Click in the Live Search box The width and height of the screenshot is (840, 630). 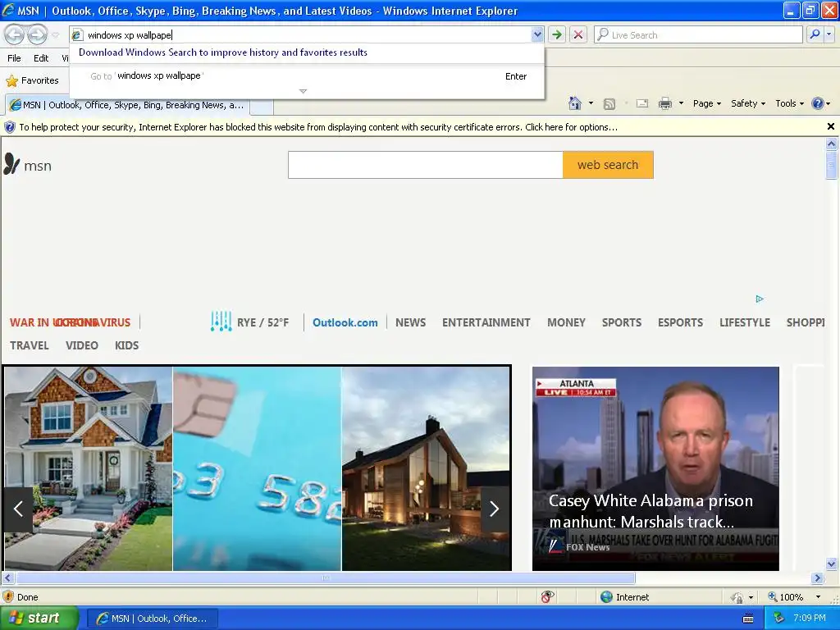coord(698,34)
